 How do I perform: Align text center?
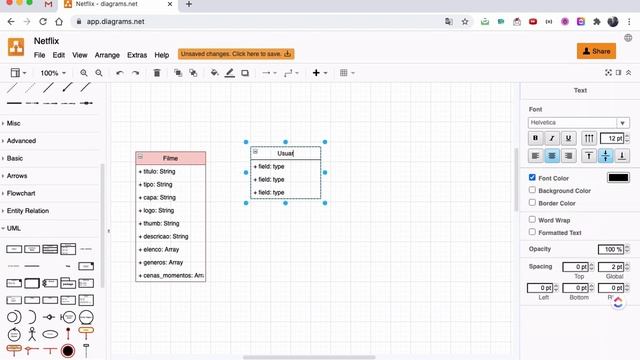[x=552, y=156]
